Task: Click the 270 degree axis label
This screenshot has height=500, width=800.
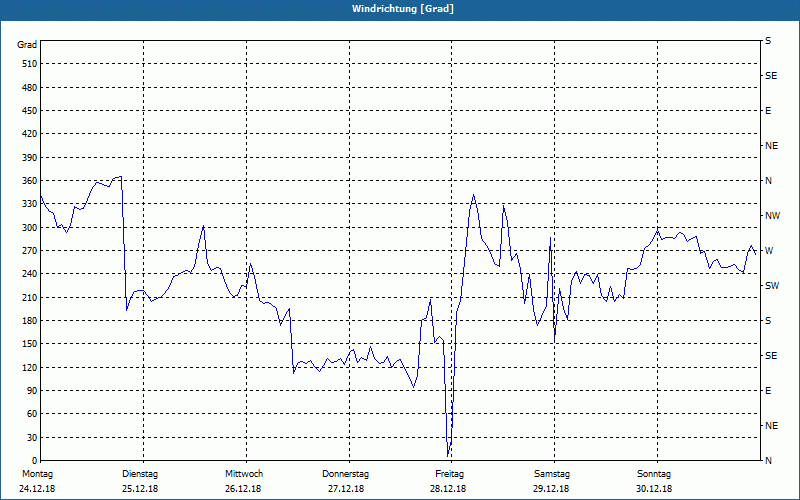Action: tap(29, 251)
